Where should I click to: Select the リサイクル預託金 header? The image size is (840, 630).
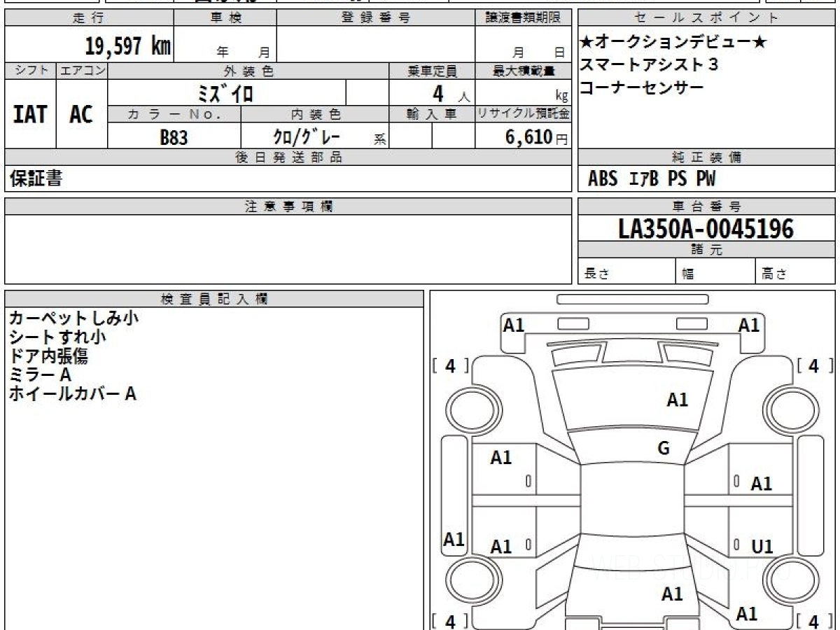pyautogui.click(x=523, y=114)
